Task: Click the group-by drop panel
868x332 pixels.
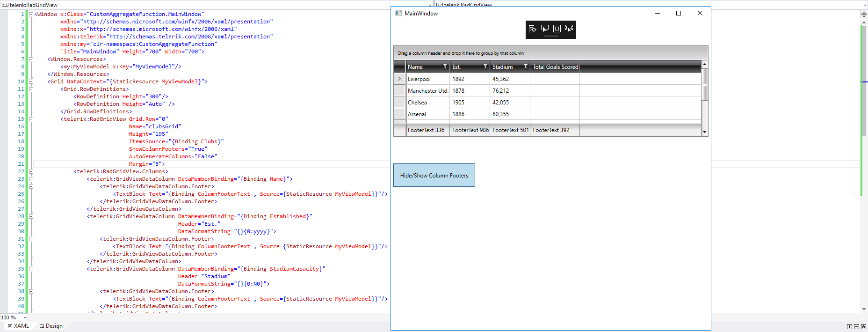Action: pyautogui.click(x=551, y=53)
